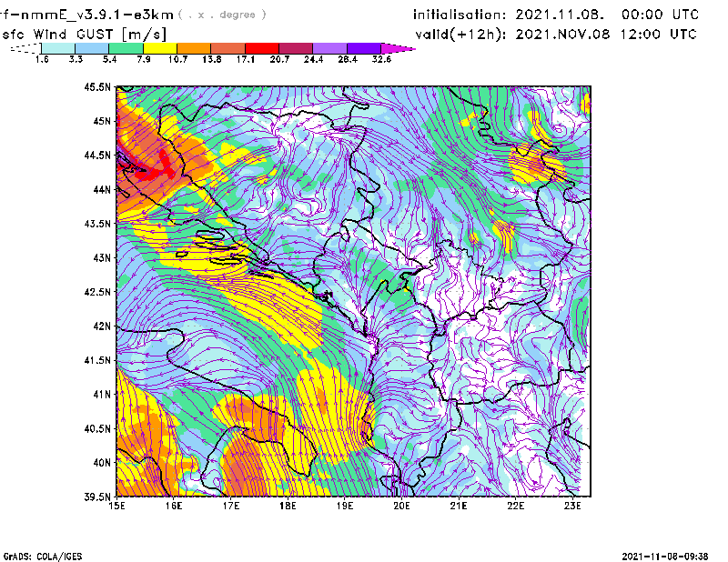
Task: Click the 23E longitude label
Action: coord(572,506)
